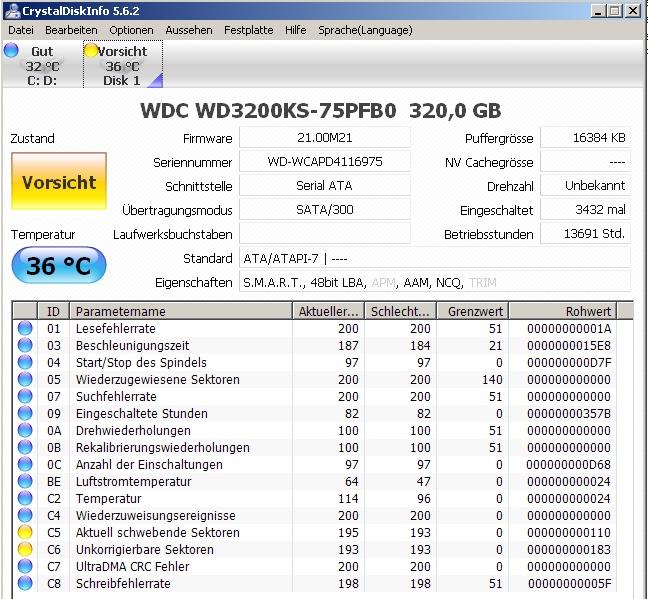
Task: Click the Standard field ATA/ATAPI-7
Action: point(435,258)
